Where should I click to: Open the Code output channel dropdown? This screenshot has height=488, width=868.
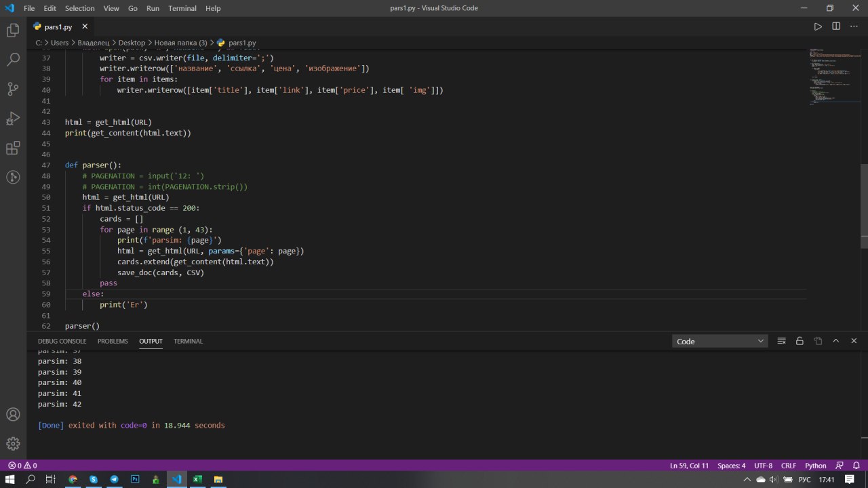pyautogui.click(x=720, y=341)
